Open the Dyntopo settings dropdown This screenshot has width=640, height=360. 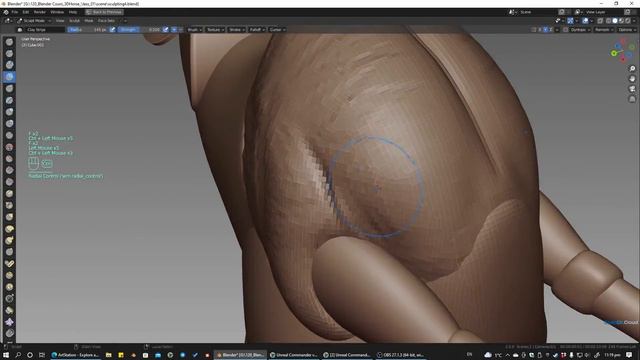[580, 29]
